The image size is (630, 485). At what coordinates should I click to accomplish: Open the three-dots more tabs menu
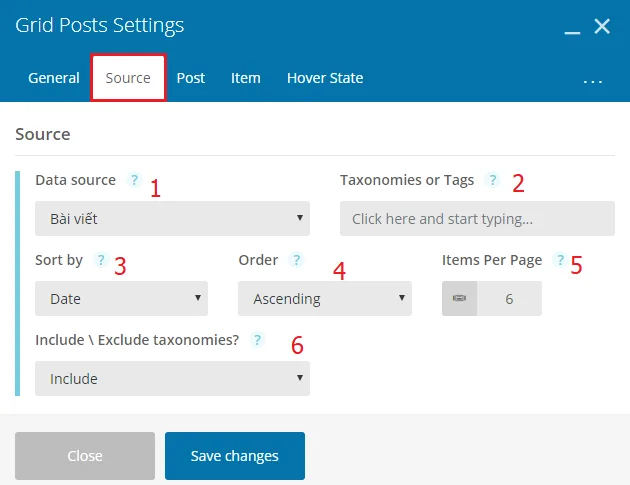[x=592, y=80]
